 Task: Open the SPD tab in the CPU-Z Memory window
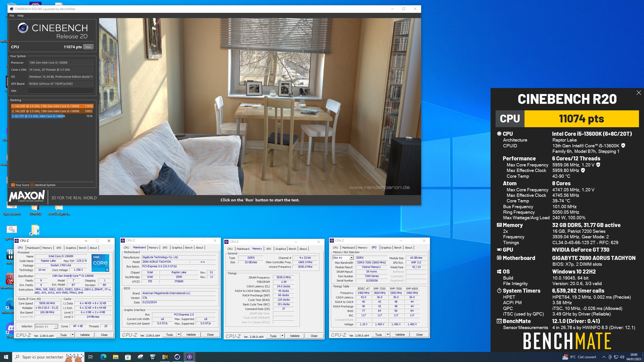[x=269, y=249]
